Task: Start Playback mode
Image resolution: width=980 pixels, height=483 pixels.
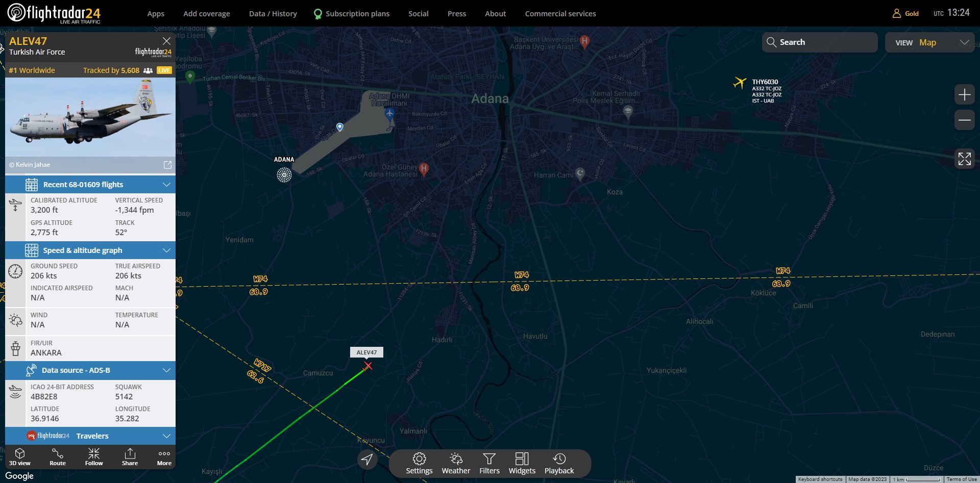Action: pos(559,464)
